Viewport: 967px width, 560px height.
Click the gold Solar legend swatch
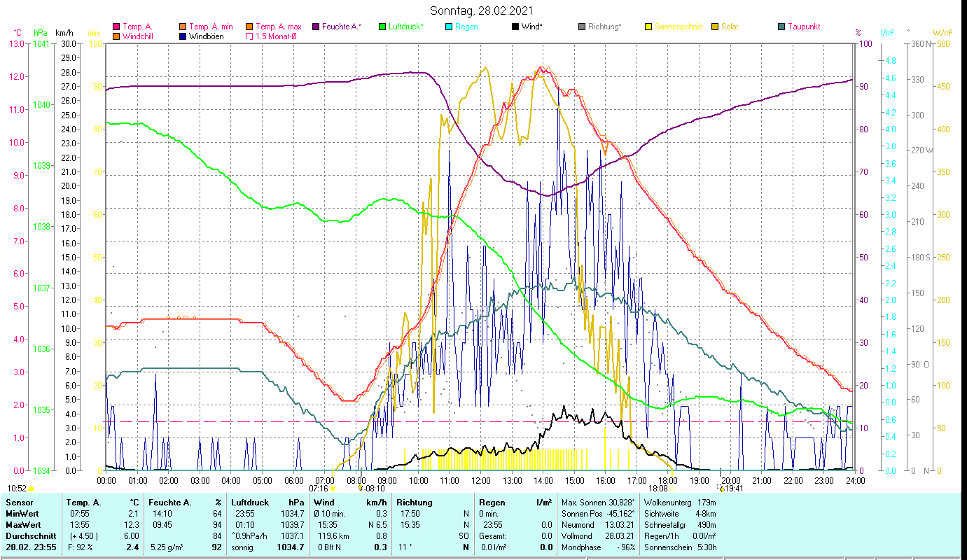click(715, 27)
